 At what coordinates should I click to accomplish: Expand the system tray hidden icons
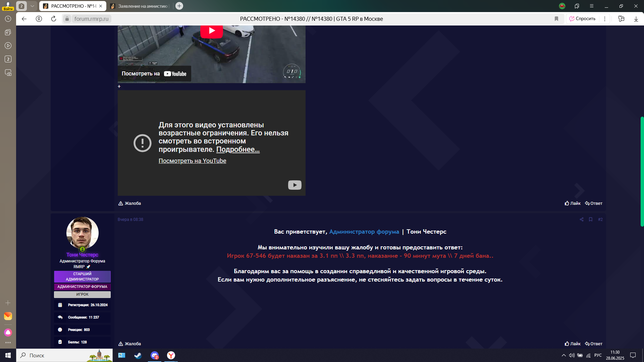(563, 355)
